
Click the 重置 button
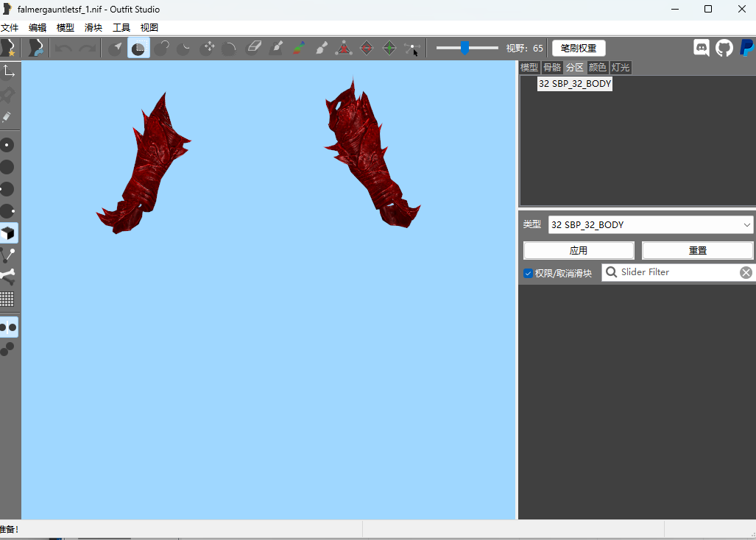click(697, 250)
